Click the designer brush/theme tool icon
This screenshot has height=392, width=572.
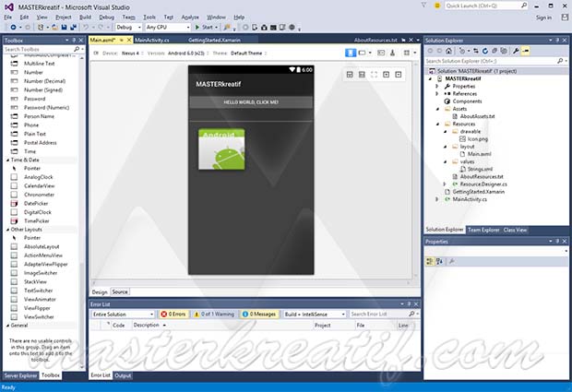[x=392, y=53]
